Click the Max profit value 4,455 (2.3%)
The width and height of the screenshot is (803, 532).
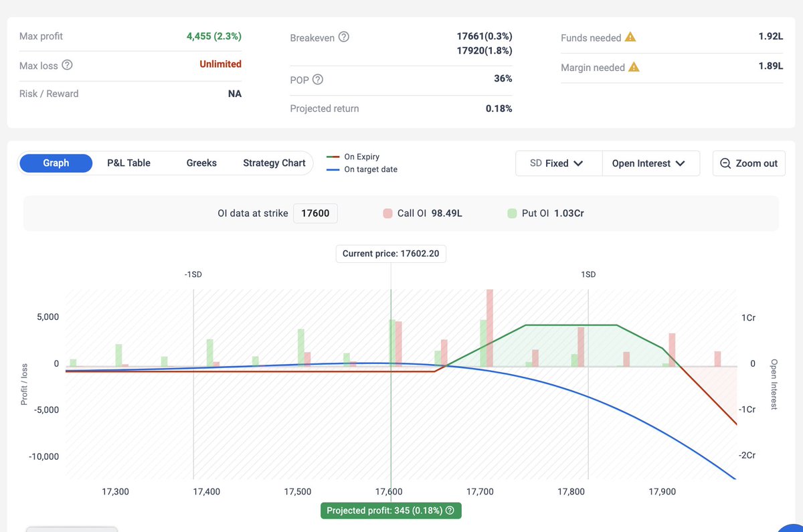[214, 36]
